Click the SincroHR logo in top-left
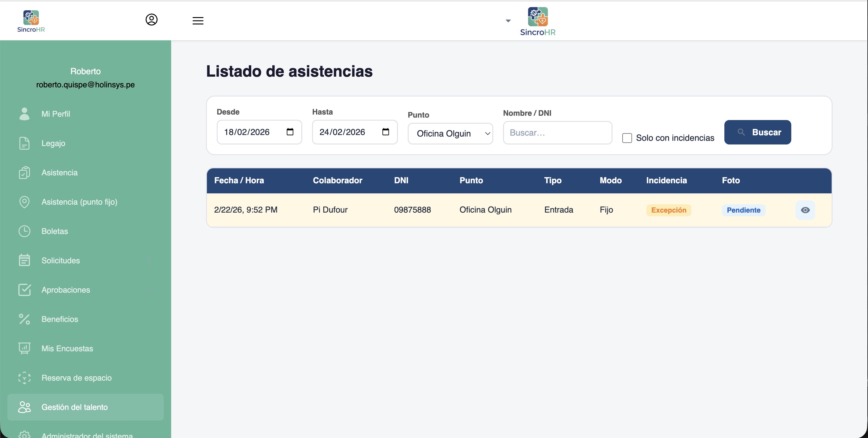Image resolution: width=868 pixels, height=438 pixels. click(31, 21)
